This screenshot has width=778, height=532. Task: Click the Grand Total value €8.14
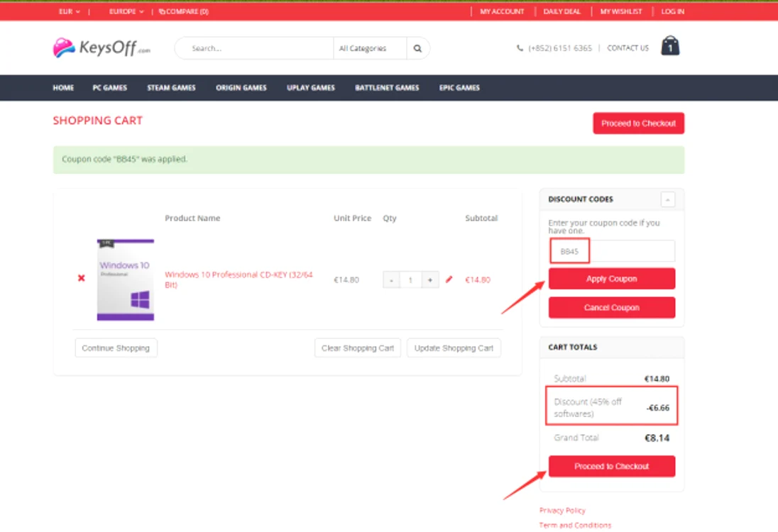click(x=657, y=438)
